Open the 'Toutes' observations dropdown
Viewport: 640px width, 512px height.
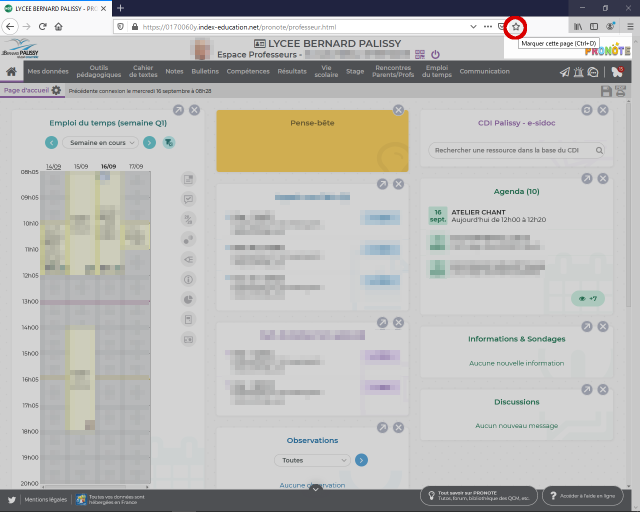click(312, 460)
